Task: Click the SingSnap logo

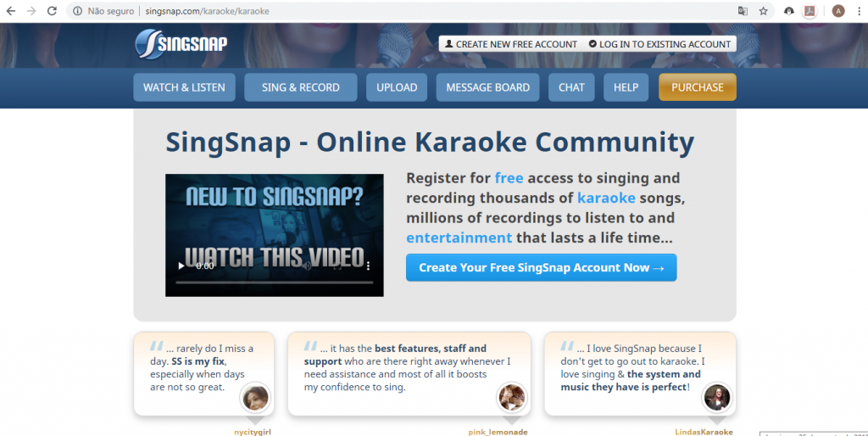Action: [x=181, y=44]
